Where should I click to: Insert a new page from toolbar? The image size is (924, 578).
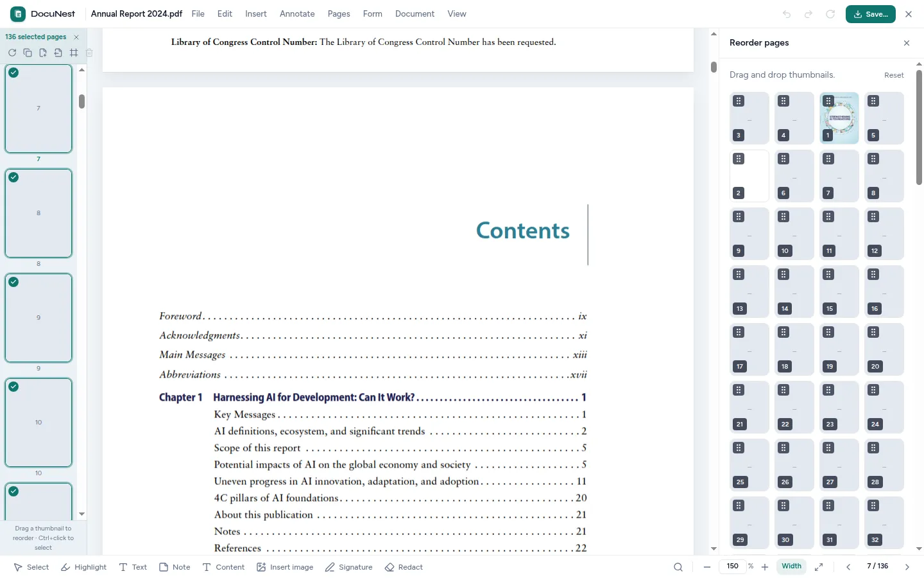[43, 53]
